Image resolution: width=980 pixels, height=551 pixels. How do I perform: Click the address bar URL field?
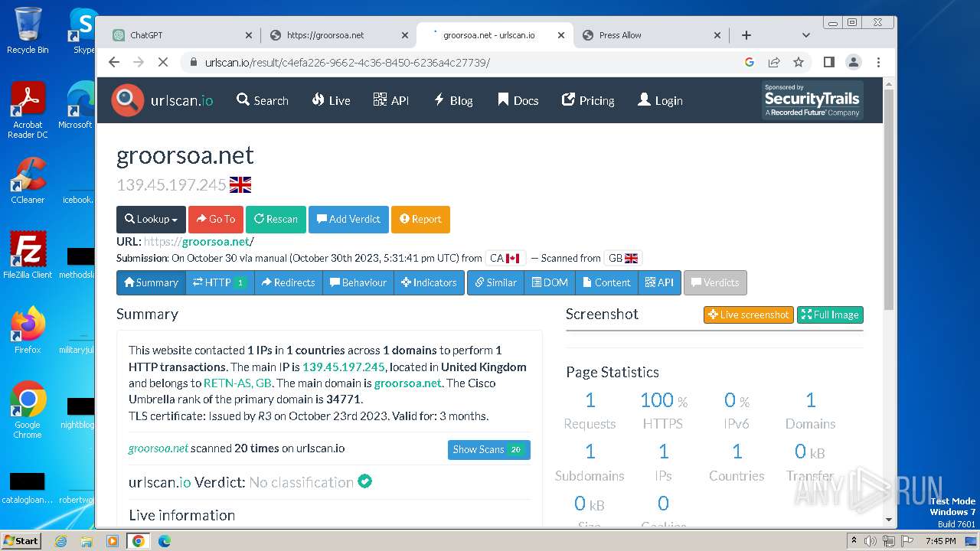click(459, 63)
